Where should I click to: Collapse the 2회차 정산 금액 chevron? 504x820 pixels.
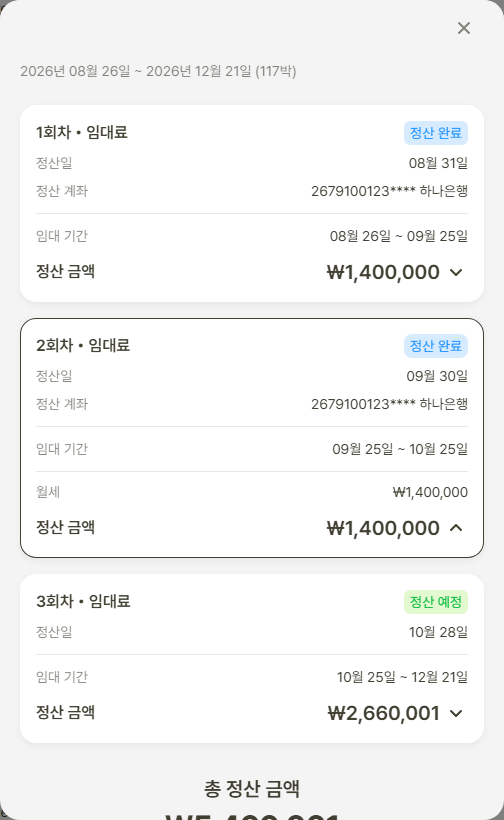456,528
